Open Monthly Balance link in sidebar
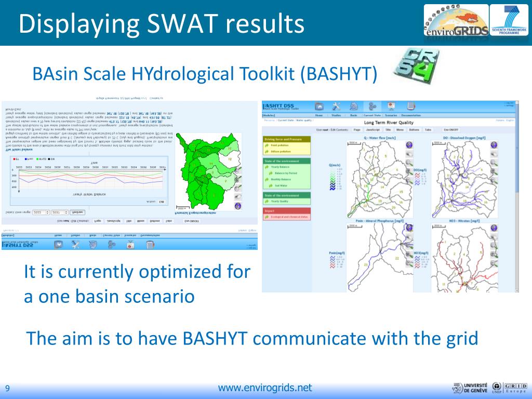The width and height of the screenshot is (532, 399). (x=281, y=179)
